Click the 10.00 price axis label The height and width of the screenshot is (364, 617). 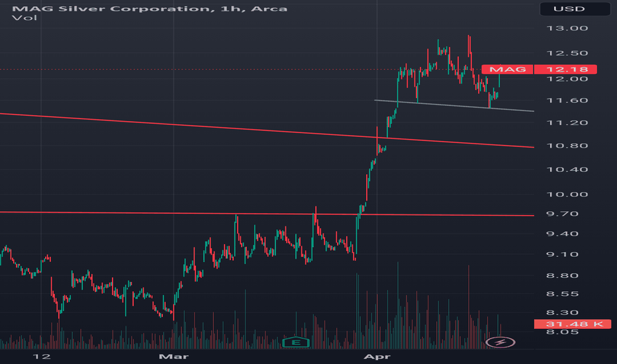pyautogui.click(x=567, y=195)
